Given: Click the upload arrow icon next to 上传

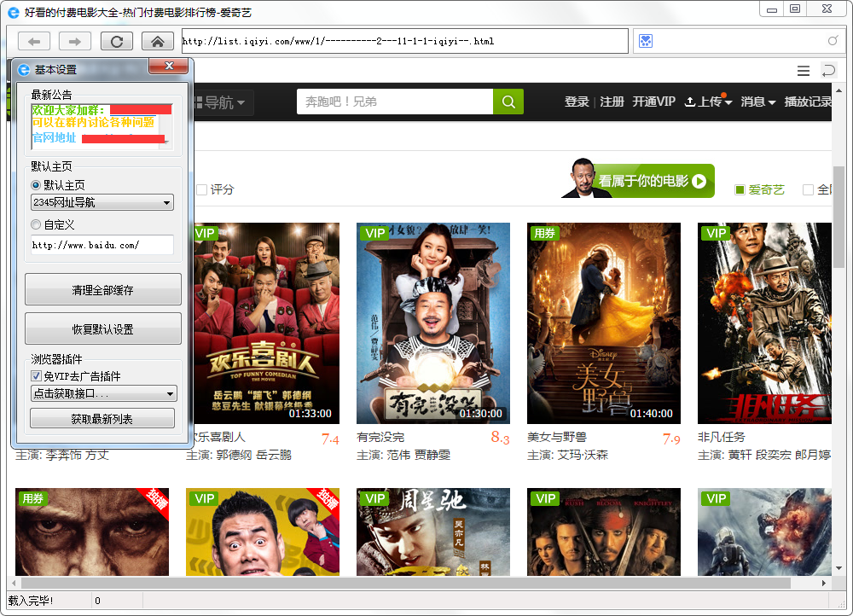Looking at the screenshot, I should [690, 102].
